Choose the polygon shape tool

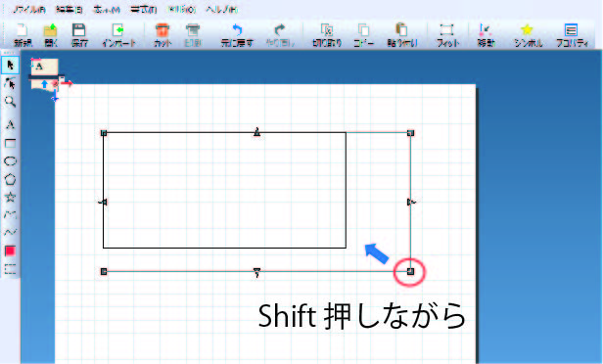pos(10,179)
